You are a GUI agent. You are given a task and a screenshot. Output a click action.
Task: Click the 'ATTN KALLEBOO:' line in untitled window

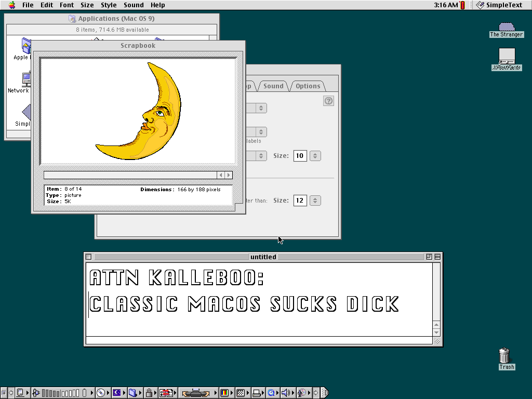pyautogui.click(x=177, y=277)
